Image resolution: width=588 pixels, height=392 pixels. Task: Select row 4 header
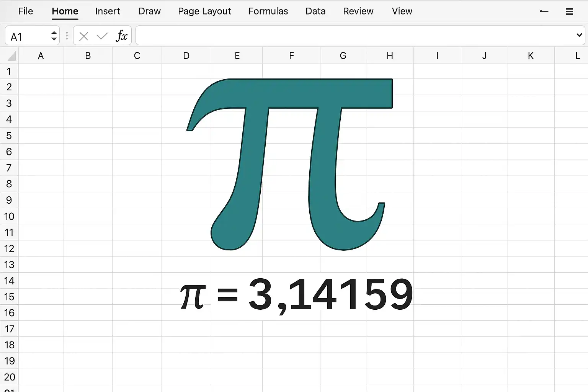click(9, 119)
